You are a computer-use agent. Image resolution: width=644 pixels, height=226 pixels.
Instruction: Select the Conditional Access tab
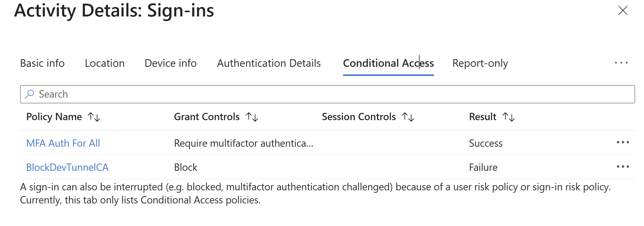(388, 63)
